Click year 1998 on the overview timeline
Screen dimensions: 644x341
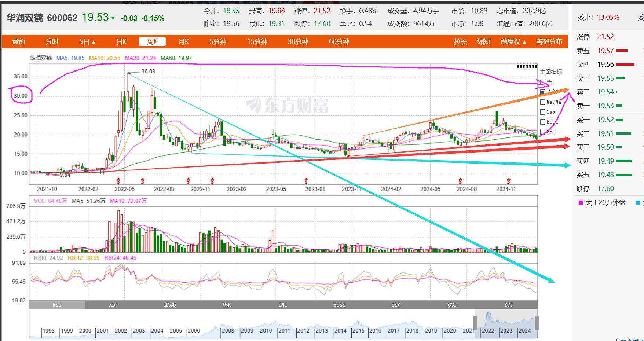pyautogui.click(x=48, y=330)
